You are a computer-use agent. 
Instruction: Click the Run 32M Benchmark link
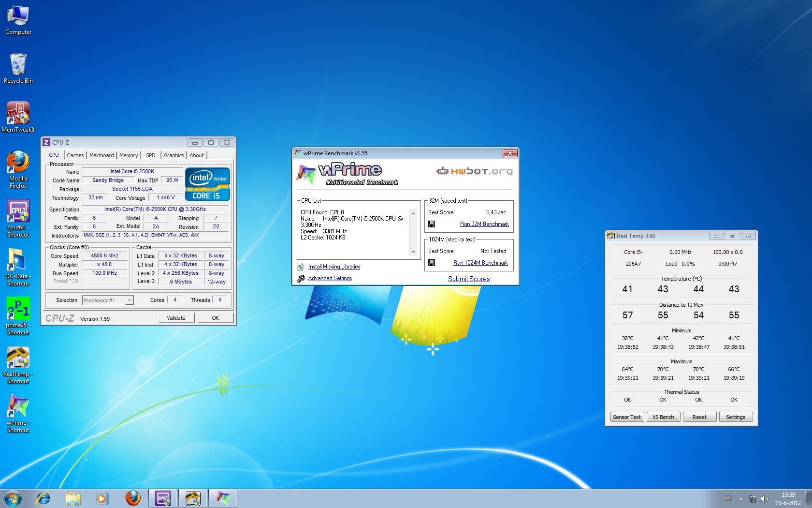point(484,224)
